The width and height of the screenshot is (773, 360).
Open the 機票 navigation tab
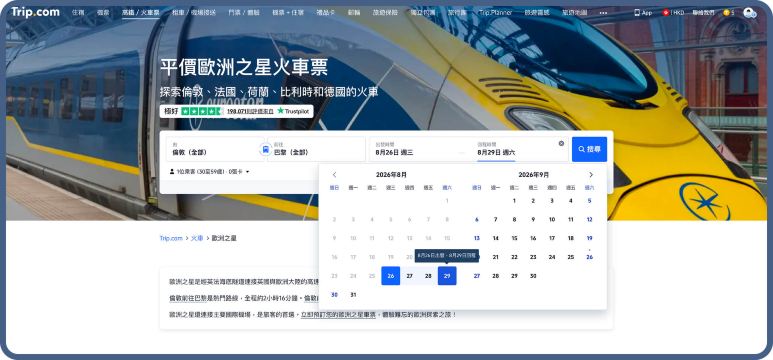[x=103, y=13]
